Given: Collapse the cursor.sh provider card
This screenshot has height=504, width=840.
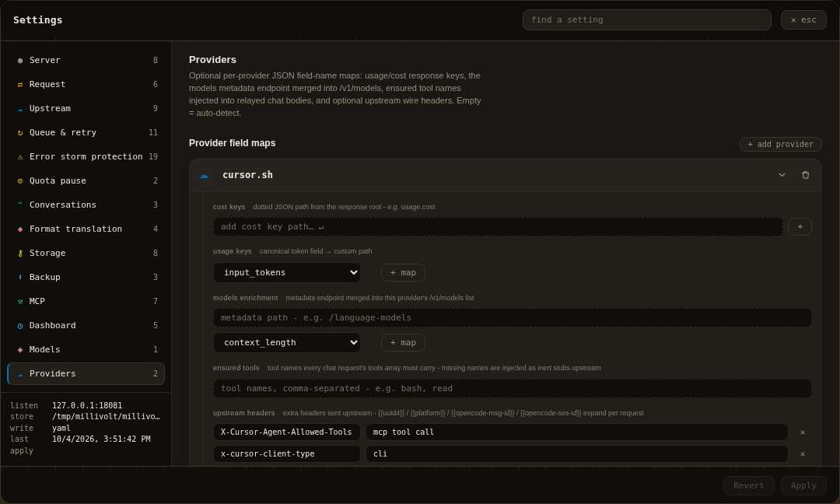Looking at the screenshot, I should coord(782,175).
